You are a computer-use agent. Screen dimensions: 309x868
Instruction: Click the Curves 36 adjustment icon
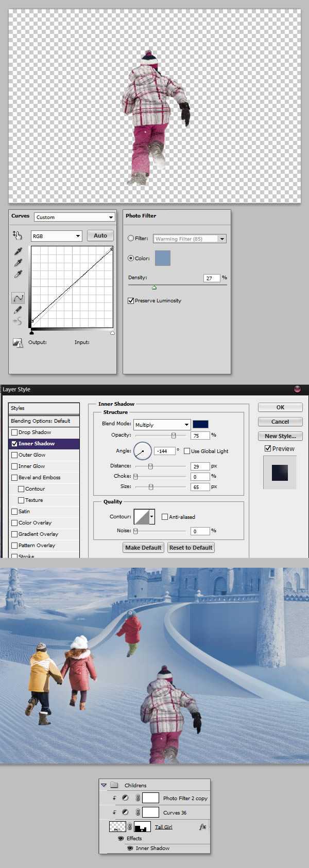[125, 812]
